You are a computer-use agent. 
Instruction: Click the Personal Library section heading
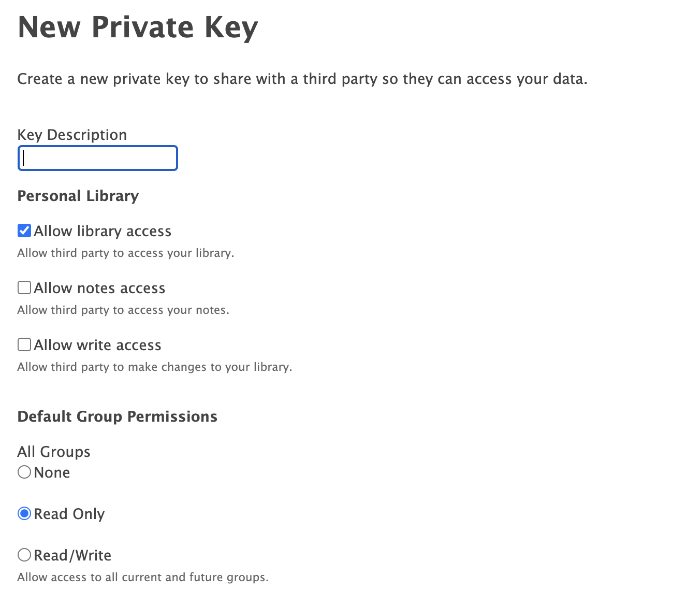pyautogui.click(x=78, y=196)
